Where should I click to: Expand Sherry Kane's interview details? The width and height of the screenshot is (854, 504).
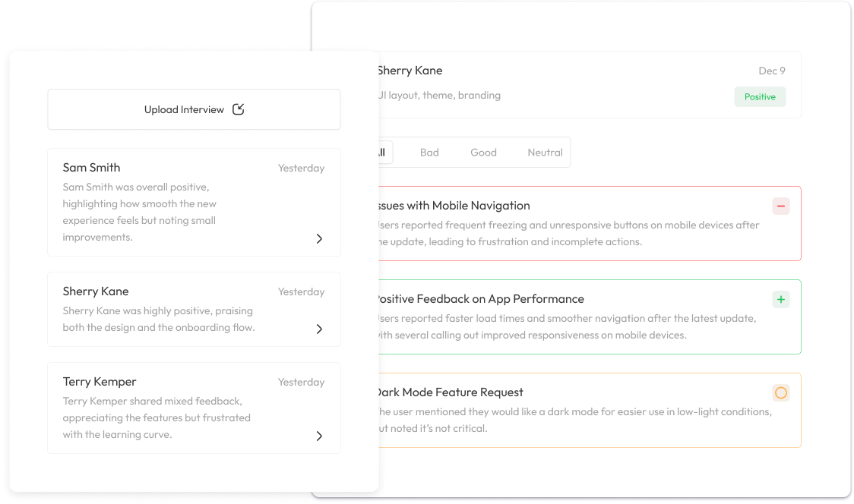(x=319, y=329)
